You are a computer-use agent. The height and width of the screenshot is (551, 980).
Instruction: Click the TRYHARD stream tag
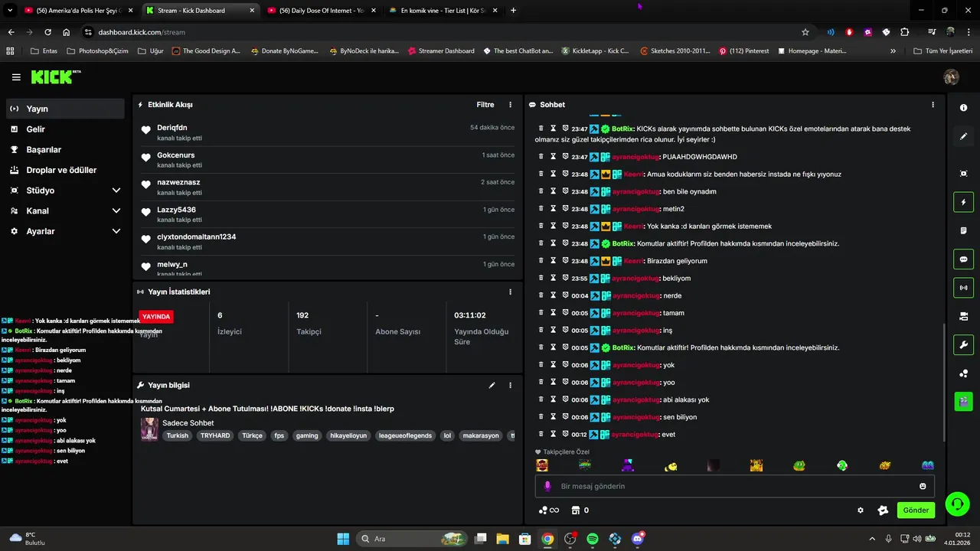(x=215, y=435)
